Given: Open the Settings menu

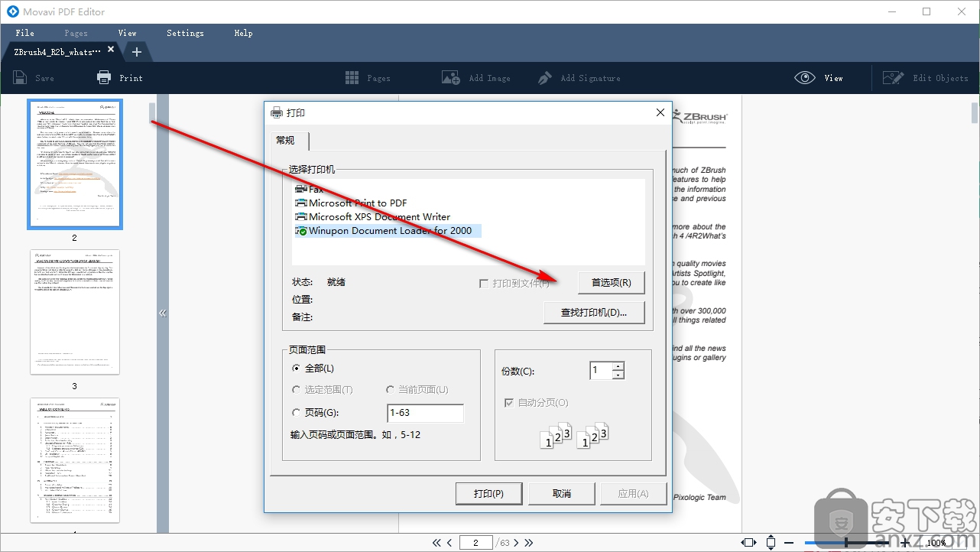Looking at the screenshot, I should click(185, 33).
